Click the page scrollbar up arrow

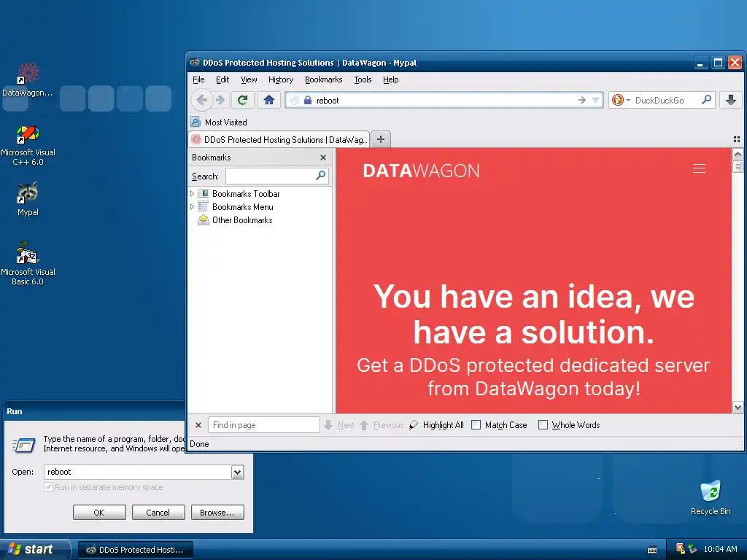click(x=738, y=154)
